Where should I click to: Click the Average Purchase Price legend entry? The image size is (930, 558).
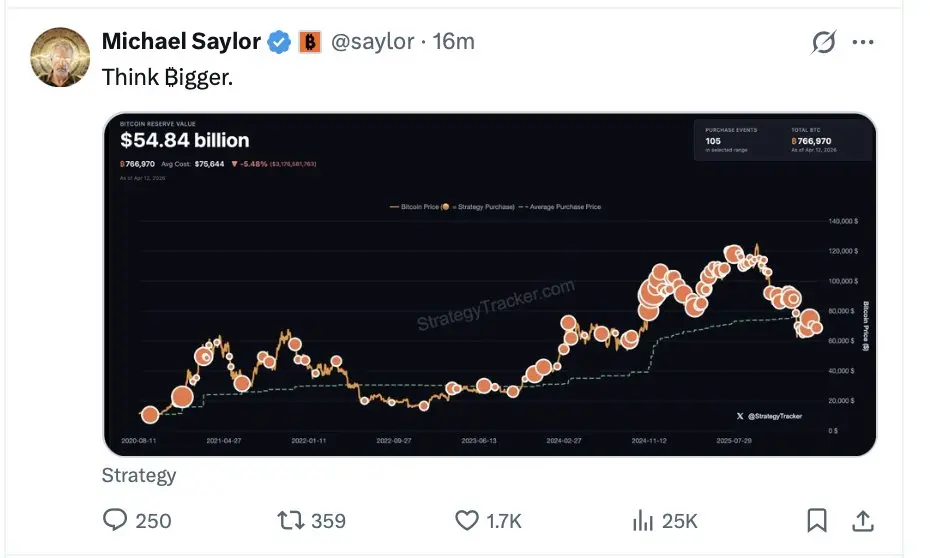pos(564,207)
